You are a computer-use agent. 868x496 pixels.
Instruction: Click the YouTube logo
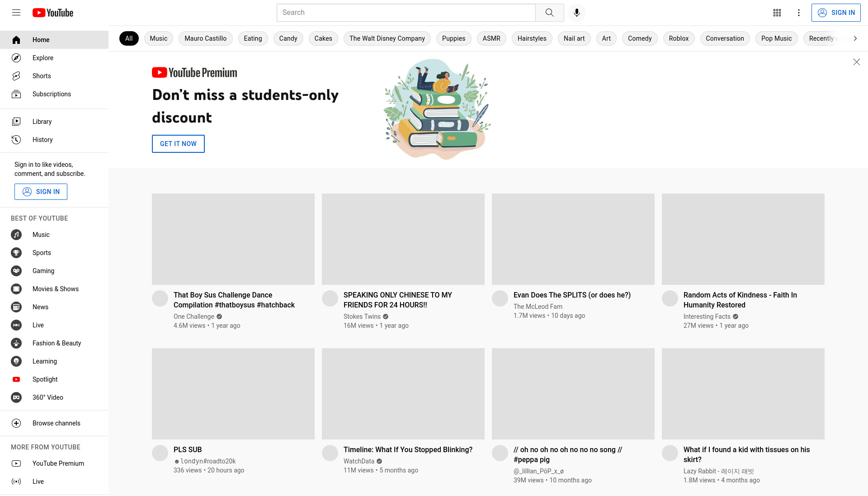53,13
